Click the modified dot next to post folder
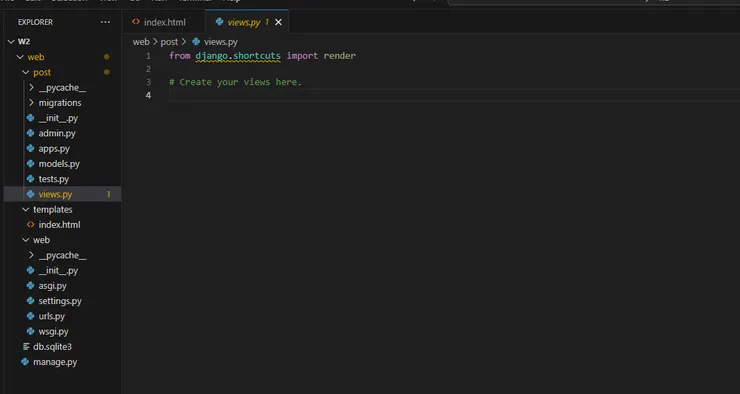 (x=107, y=72)
